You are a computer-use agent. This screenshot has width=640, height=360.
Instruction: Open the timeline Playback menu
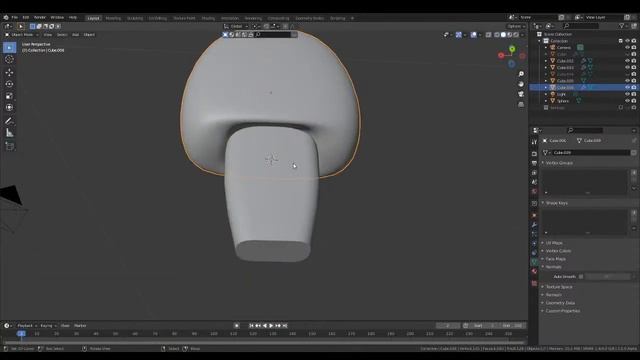[x=27, y=326]
